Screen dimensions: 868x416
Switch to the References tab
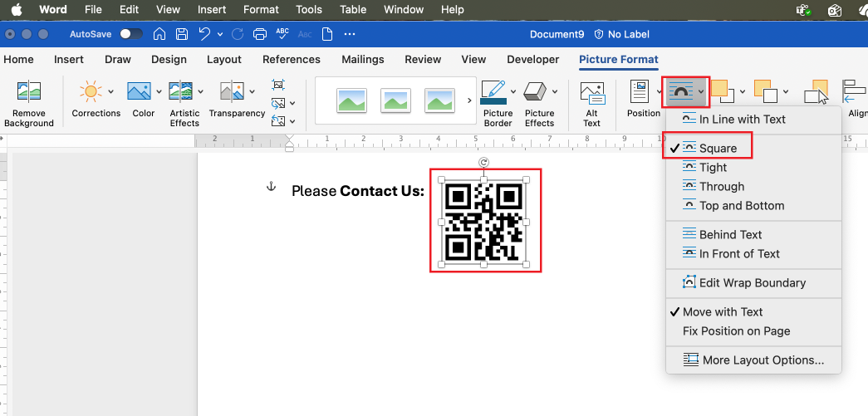[292, 60]
